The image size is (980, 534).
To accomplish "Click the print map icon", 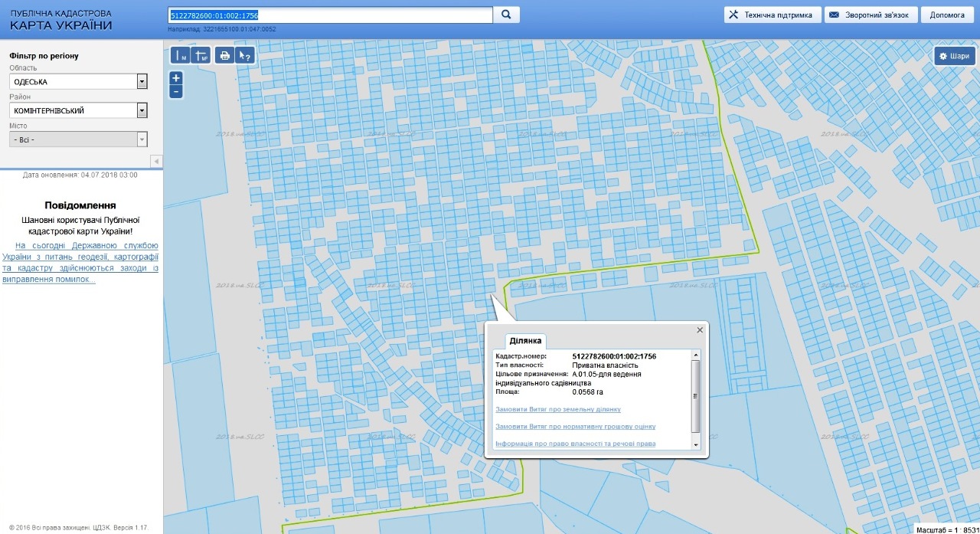I will click(224, 55).
